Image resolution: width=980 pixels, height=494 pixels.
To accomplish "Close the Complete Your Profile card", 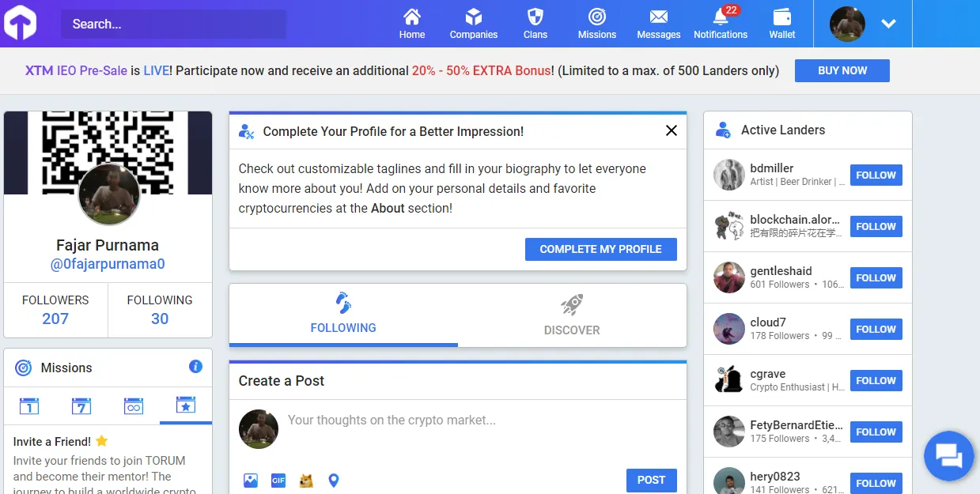I will point(672,130).
